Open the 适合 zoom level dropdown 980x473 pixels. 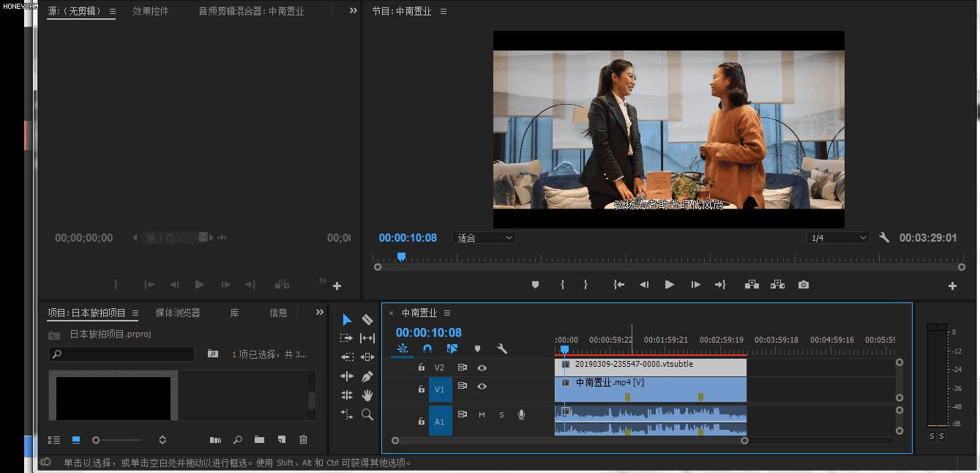point(484,237)
